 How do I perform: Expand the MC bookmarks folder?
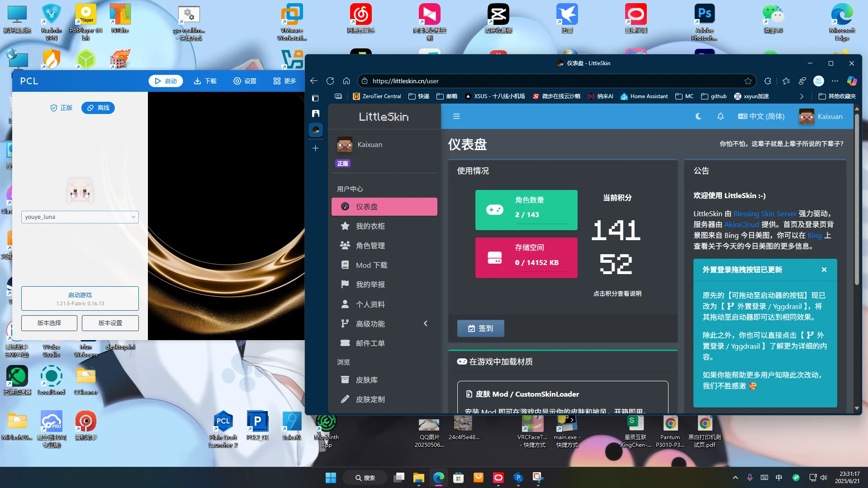click(x=684, y=96)
